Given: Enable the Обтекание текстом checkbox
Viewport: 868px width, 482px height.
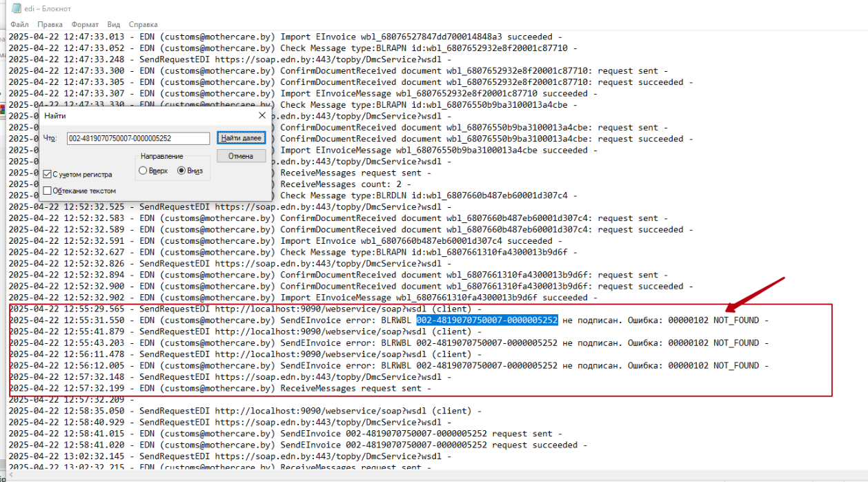Looking at the screenshot, I should 48,191.
